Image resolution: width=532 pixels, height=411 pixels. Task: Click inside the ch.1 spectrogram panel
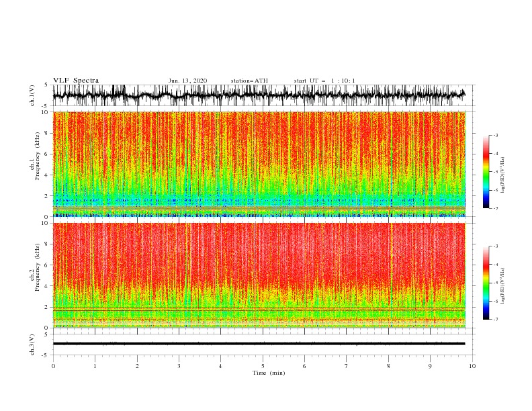click(x=259, y=164)
